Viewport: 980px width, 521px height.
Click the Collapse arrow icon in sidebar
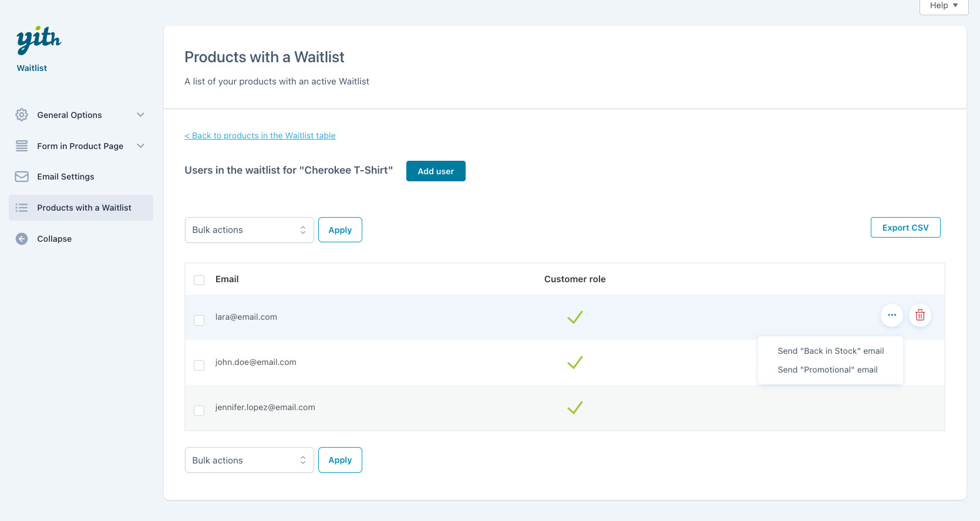pos(22,239)
